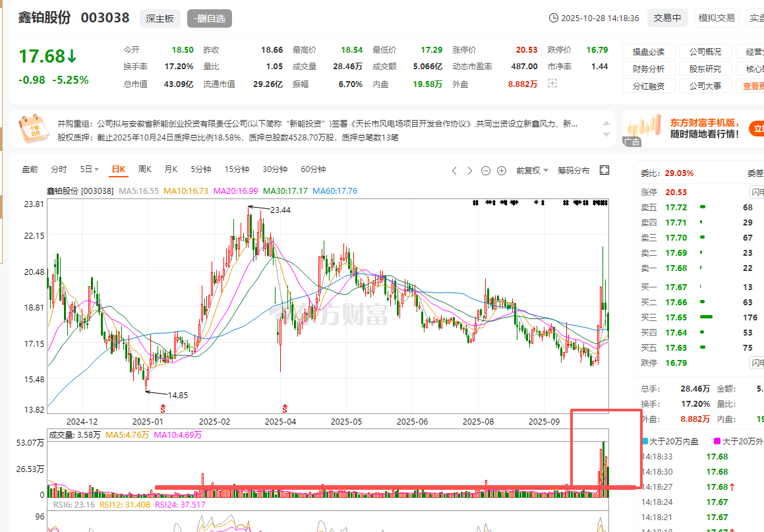Click the stock code 003038 in header
Image resolution: width=764 pixels, height=532 pixels.
click(105, 18)
